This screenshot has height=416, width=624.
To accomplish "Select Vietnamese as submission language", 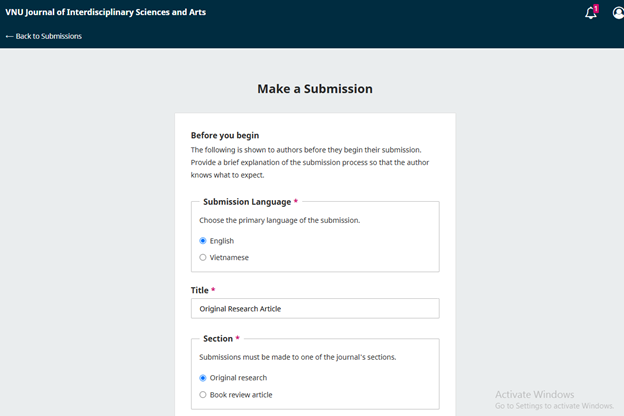I will click(x=203, y=258).
